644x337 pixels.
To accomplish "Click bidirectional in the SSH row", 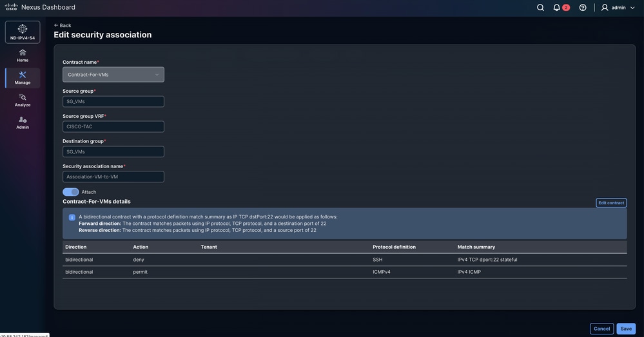I will (79, 260).
